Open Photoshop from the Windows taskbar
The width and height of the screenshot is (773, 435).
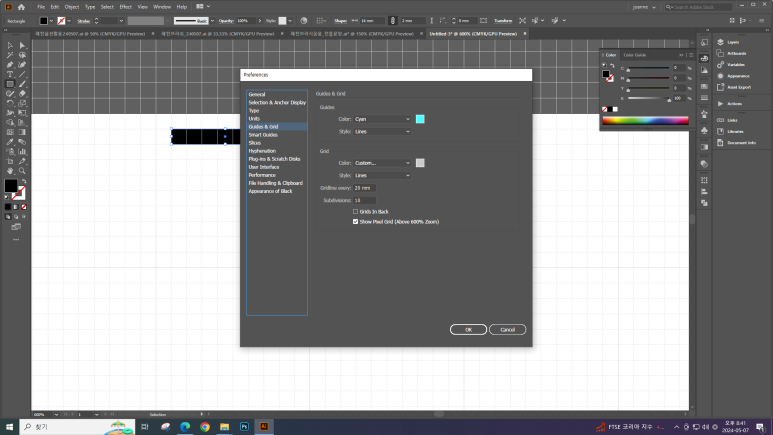(x=244, y=427)
